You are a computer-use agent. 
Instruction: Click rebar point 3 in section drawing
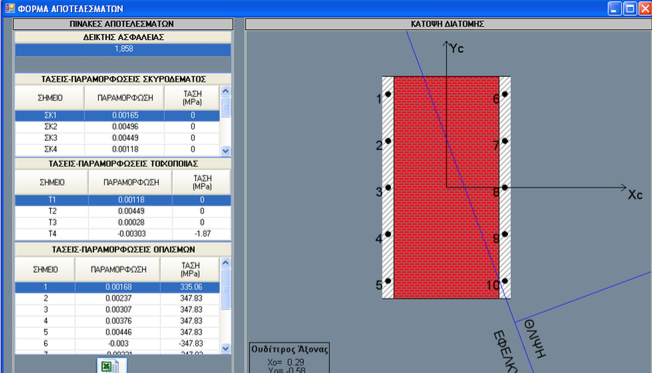388,188
